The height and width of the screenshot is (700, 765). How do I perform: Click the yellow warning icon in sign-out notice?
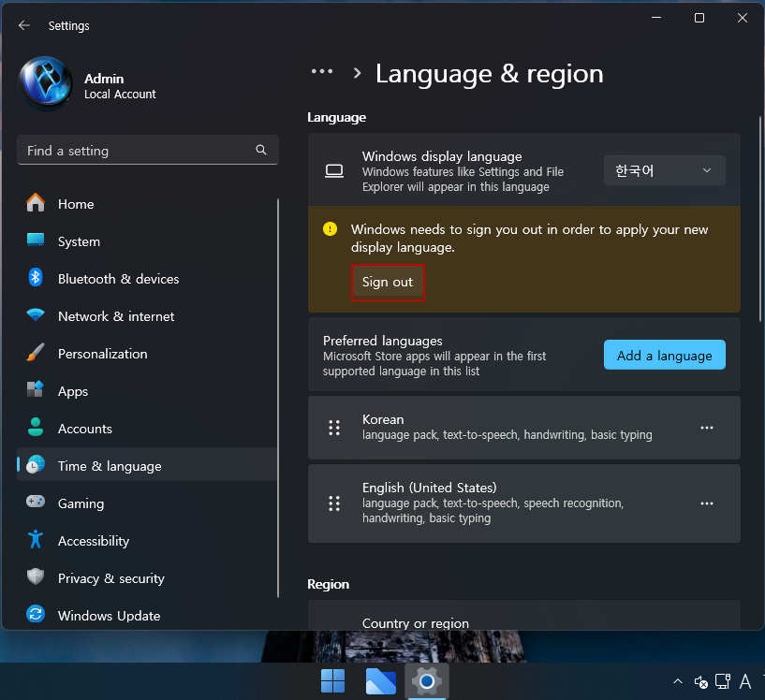pos(330,228)
